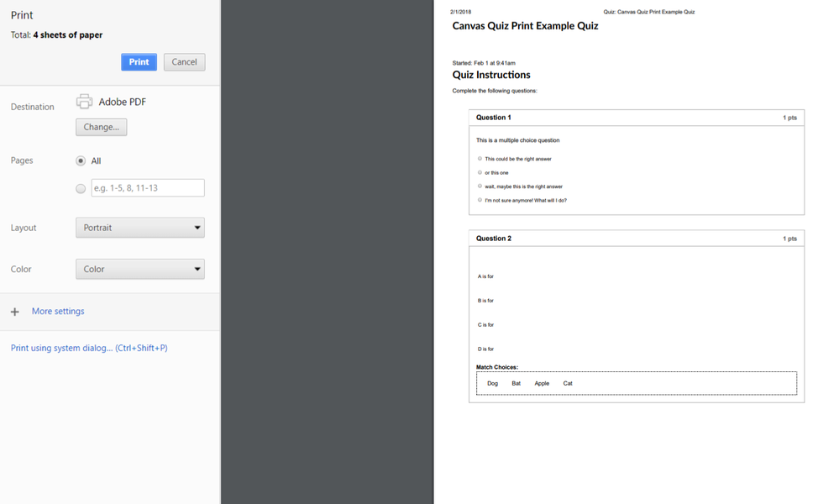The height and width of the screenshot is (504, 839).
Task: Open the Color dropdown
Action: coord(139,270)
